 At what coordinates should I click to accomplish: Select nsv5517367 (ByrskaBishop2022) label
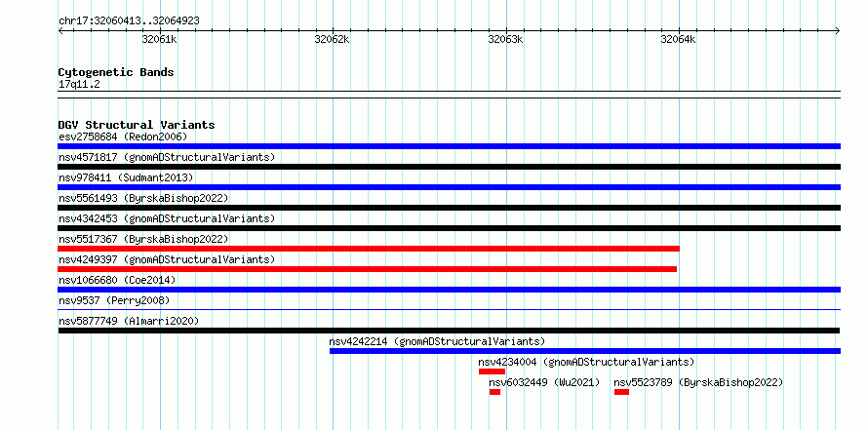pos(143,239)
